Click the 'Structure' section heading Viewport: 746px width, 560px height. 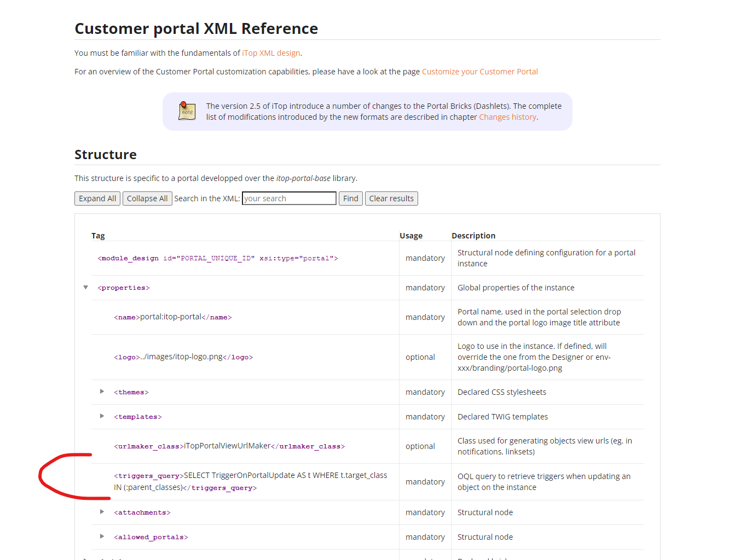tap(106, 155)
